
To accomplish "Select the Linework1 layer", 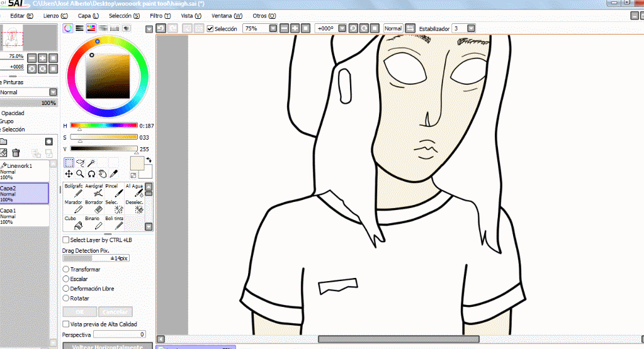I will coord(25,171).
